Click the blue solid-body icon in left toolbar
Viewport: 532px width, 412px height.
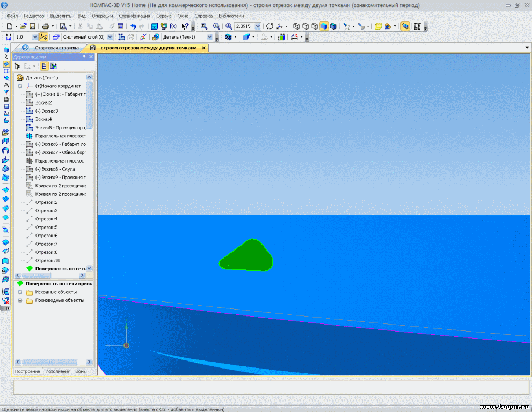[6, 49]
